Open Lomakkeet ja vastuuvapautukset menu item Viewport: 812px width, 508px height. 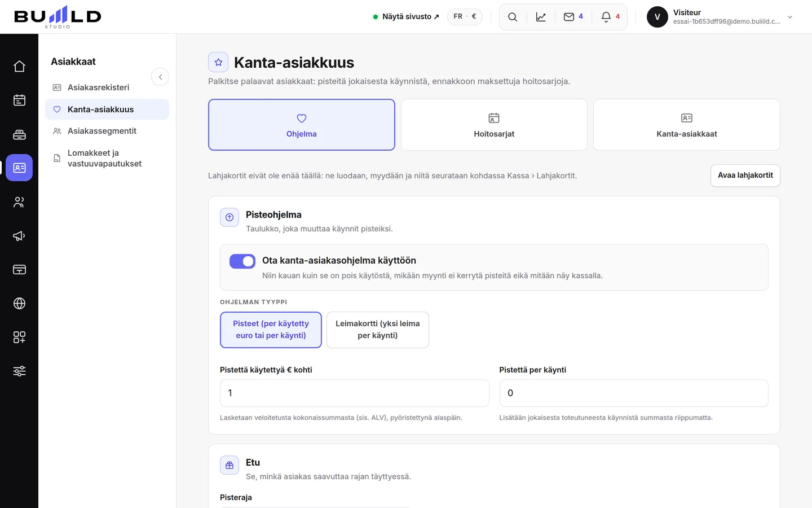coord(107,158)
